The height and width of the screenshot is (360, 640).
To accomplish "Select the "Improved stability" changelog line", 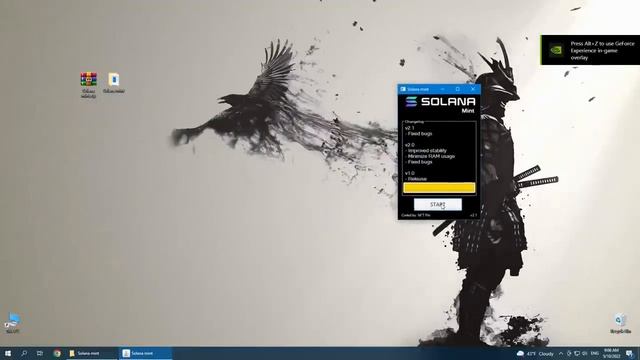I will [x=426, y=151].
